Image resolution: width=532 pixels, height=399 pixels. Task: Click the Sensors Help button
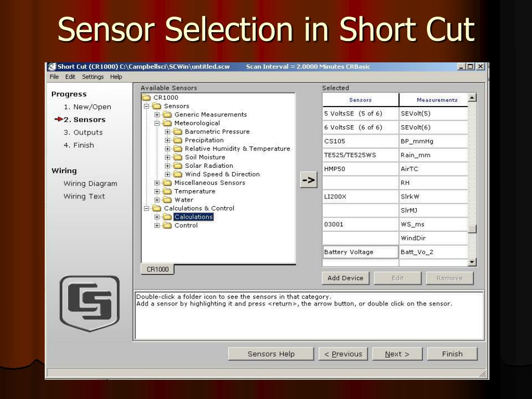pos(271,354)
